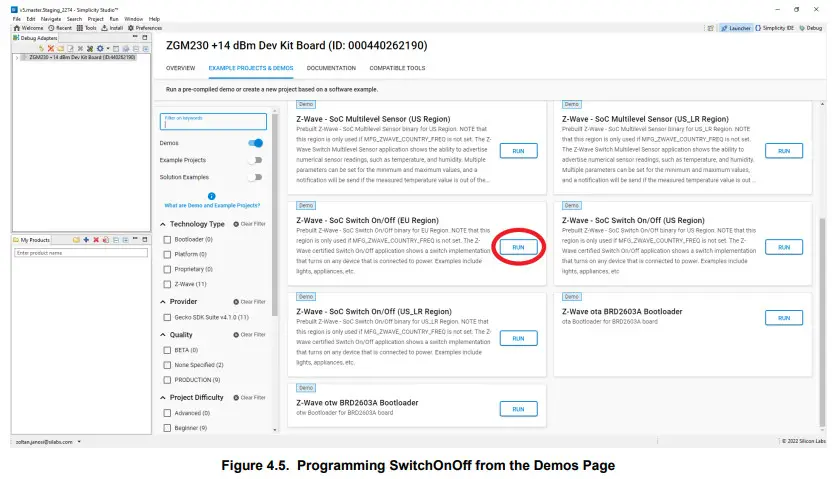The width and height of the screenshot is (832, 479).
Task: Enable the Example Projects switch
Action: coord(255,160)
